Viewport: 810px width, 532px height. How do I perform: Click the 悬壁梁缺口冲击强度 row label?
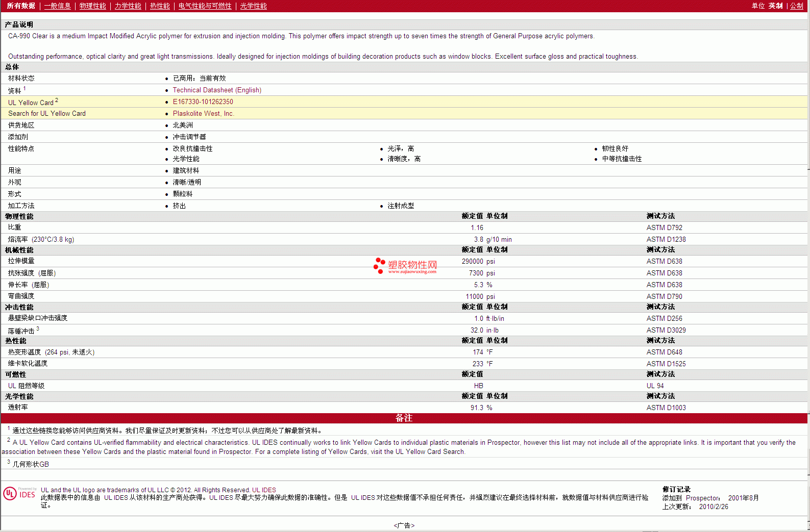click(37, 318)
